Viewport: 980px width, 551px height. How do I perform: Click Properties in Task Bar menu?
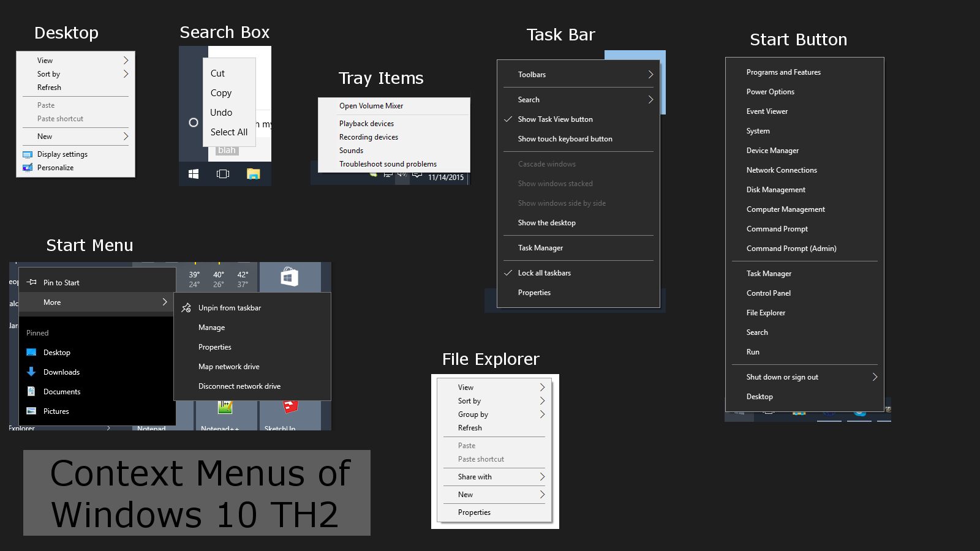pyautogui.click(x=534, y=293)
